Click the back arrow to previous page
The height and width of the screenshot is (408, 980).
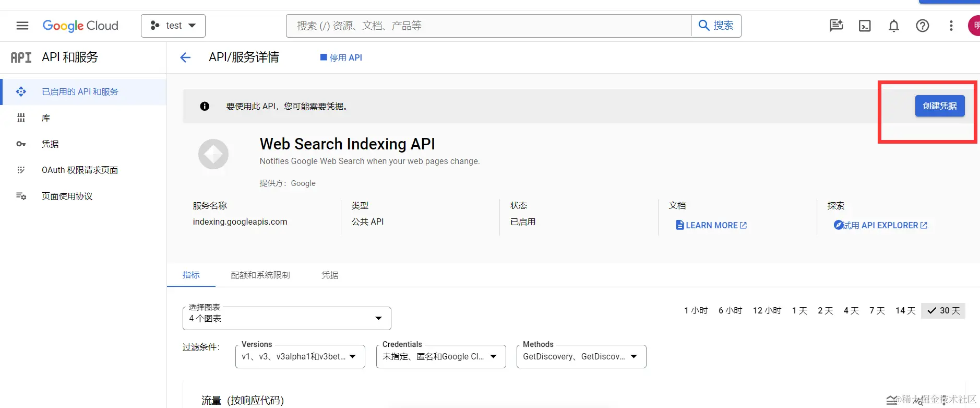coord(185,57)
